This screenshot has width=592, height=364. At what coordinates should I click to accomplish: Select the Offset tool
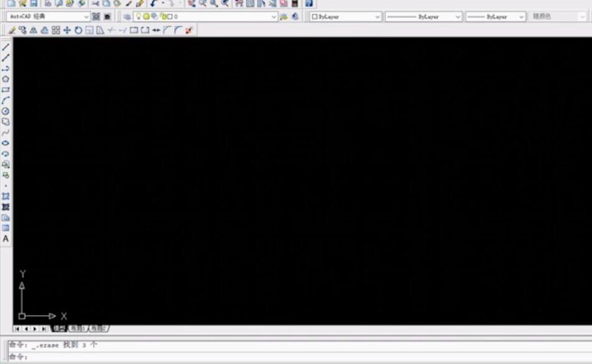point(45,30)
